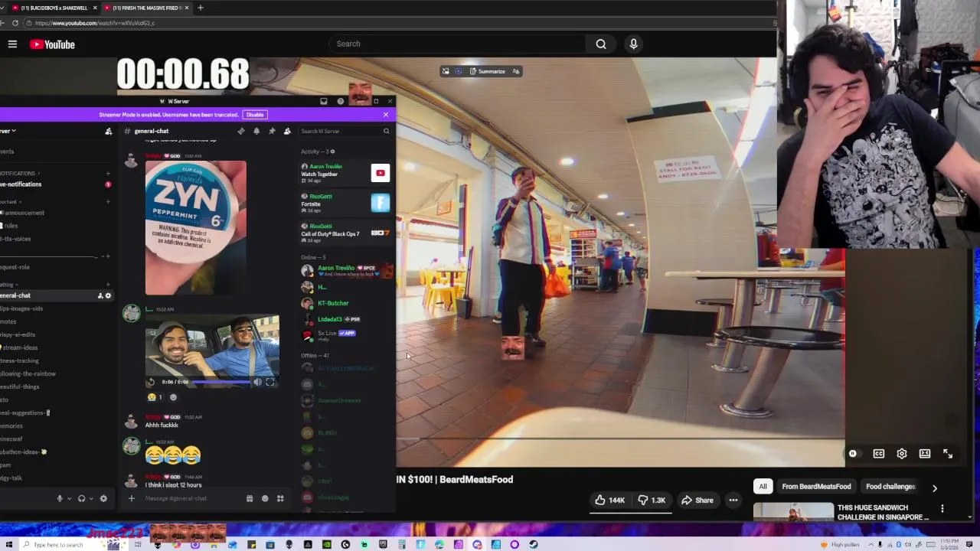Start voice search with the microphone

[x=633, y=44]
